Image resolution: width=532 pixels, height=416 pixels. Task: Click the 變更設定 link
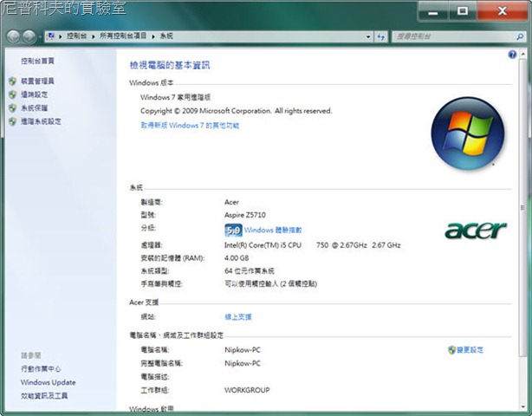pyautogui.click(x=470, y=350)
